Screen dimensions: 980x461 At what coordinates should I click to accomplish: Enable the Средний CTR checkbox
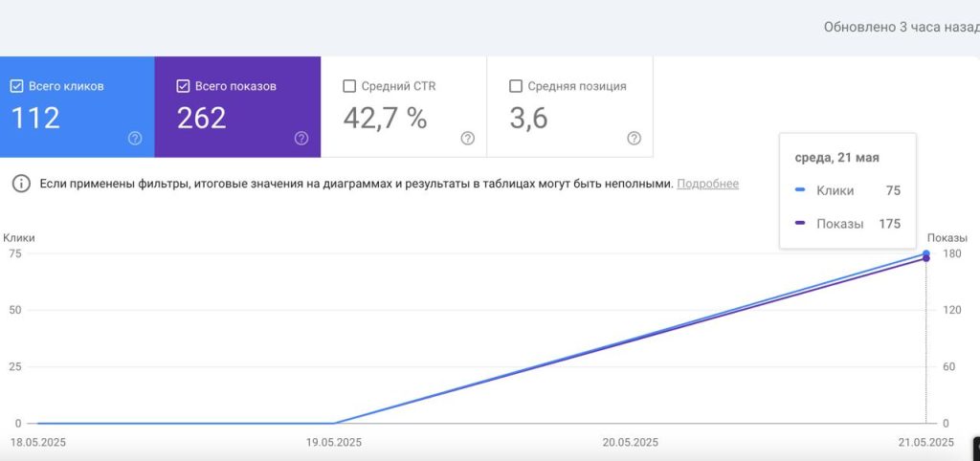(x=349, y=86)
